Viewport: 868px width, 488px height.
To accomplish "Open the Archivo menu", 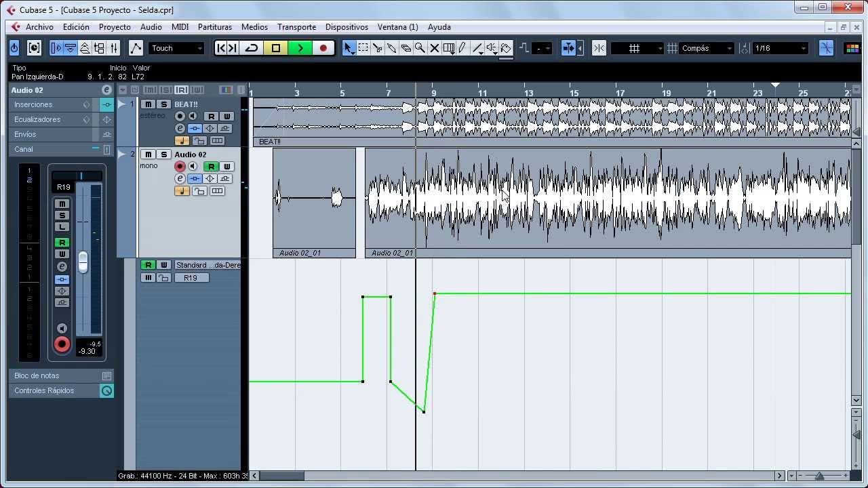I will pyautogui.click(x=39, y=27).
